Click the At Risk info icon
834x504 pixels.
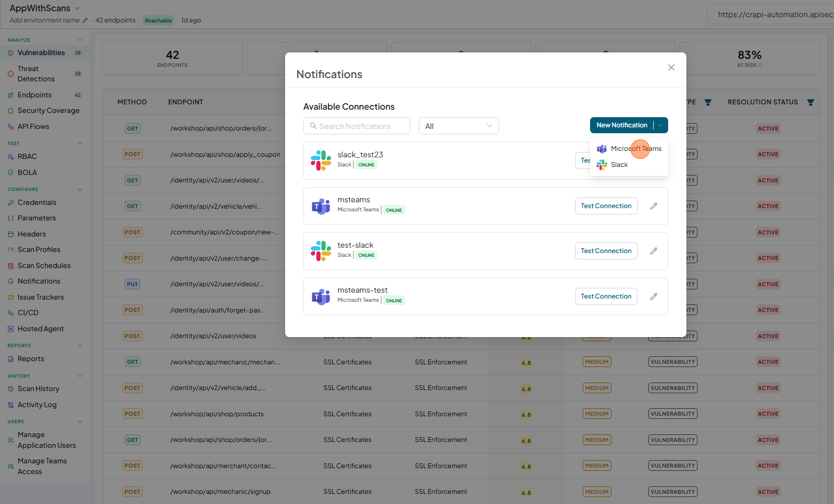tap(761, 65)
